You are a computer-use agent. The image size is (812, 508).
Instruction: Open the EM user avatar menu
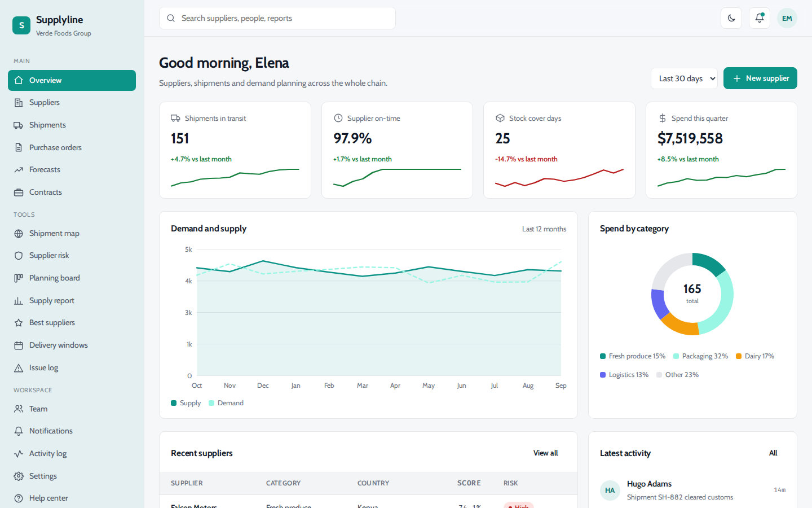[x=787, y=18]
